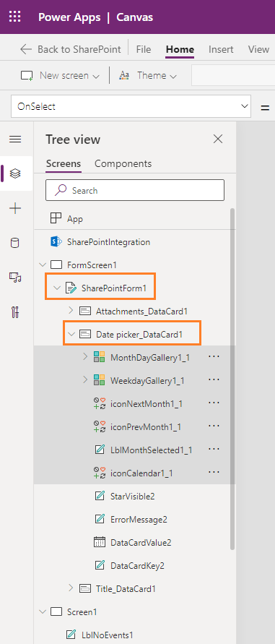Open the Theme dropdown
Screen dimensions: 275x644
[x=148, y=76]
